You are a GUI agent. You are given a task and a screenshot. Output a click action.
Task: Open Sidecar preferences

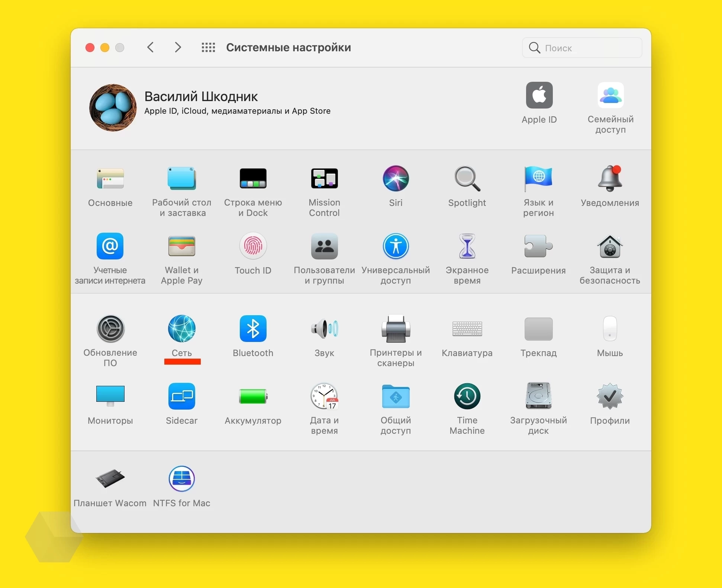pos(181,396)
